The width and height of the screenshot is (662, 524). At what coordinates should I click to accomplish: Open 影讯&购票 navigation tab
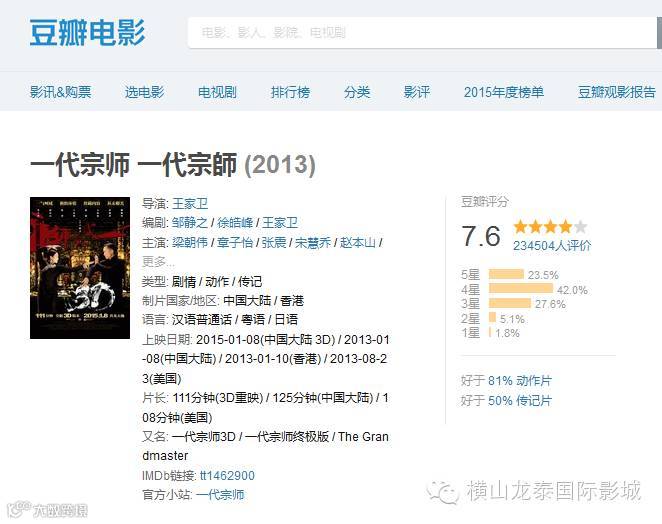pos(60,92)
